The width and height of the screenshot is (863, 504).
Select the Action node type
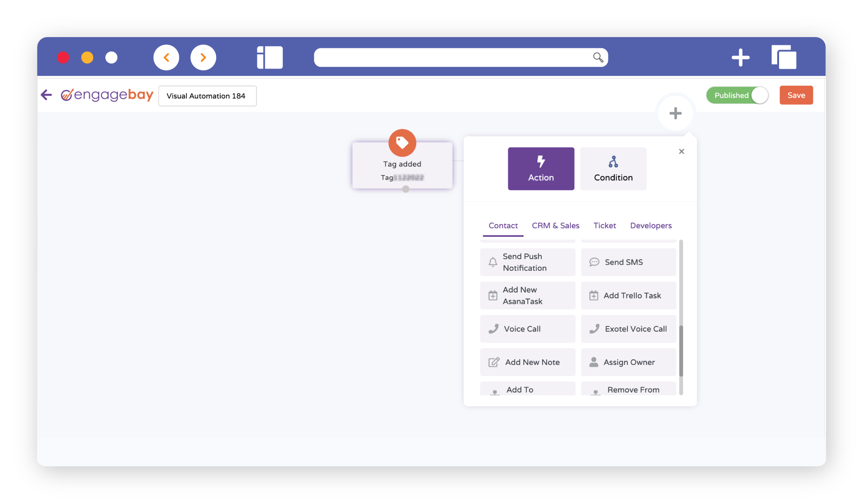tap(541, 169)
